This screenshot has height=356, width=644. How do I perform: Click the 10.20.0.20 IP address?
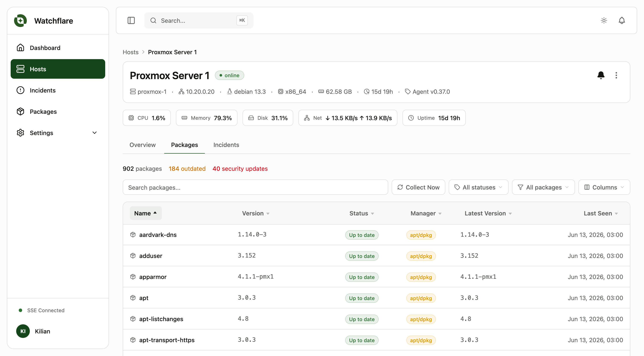pos(200,92)
